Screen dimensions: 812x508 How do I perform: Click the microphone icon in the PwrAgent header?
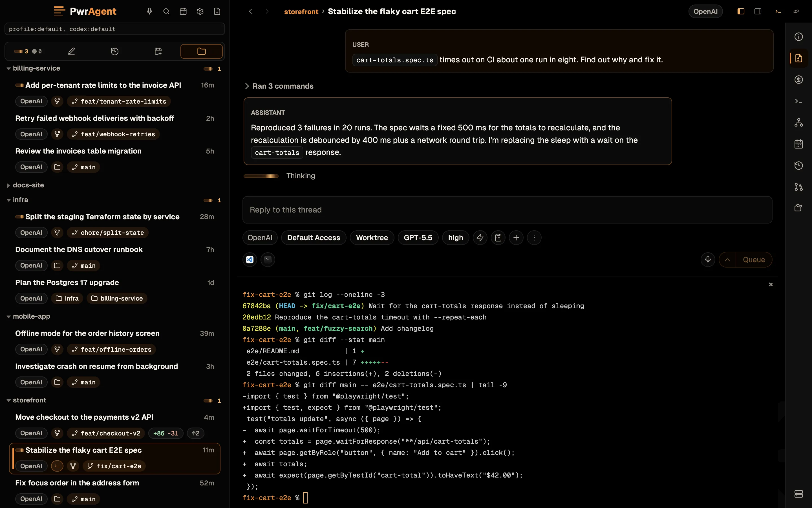pyautogui.click(x=149, y=11)
